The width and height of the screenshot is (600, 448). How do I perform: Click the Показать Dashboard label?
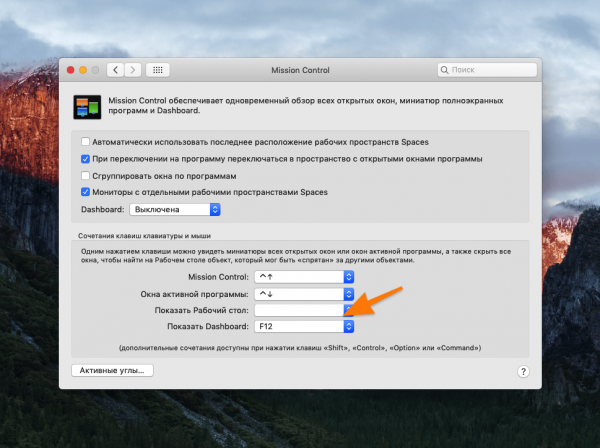click(208, 326)
